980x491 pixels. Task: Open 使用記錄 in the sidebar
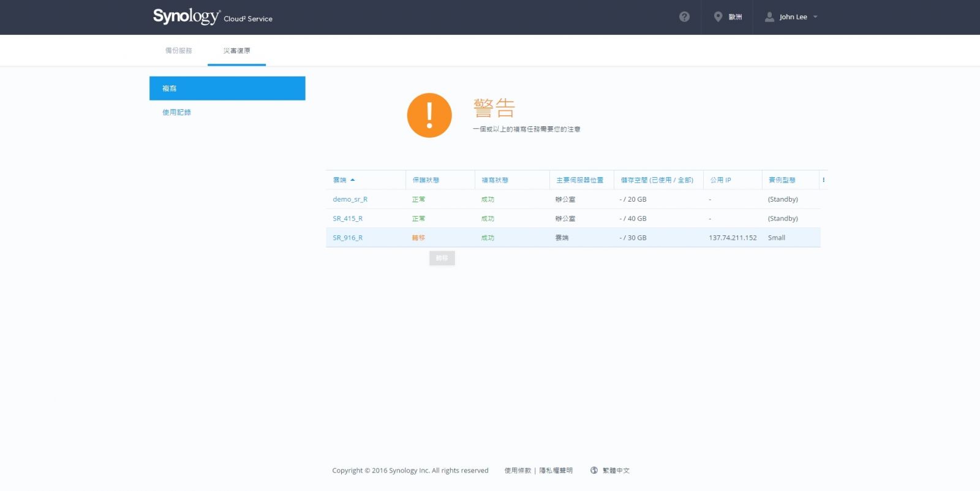coord(176,112)
